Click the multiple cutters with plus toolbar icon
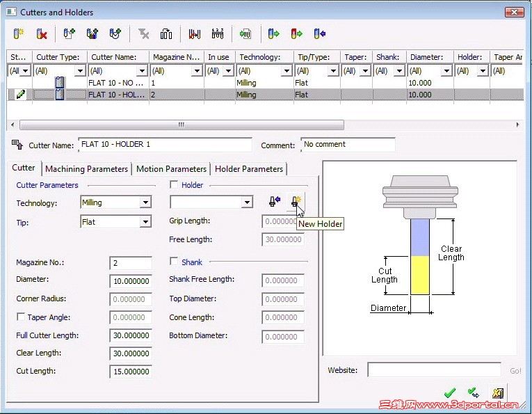 92,33
